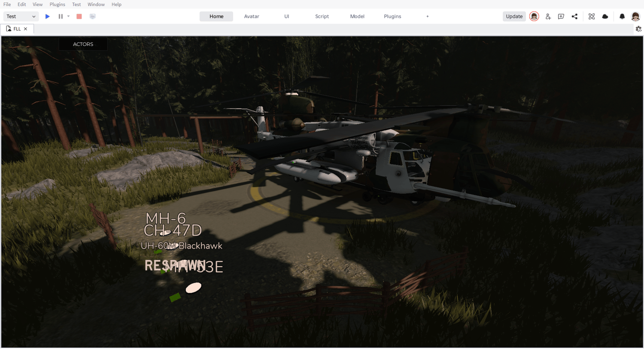Click the MH-6 label in the viewport

(x=166, y=218)
